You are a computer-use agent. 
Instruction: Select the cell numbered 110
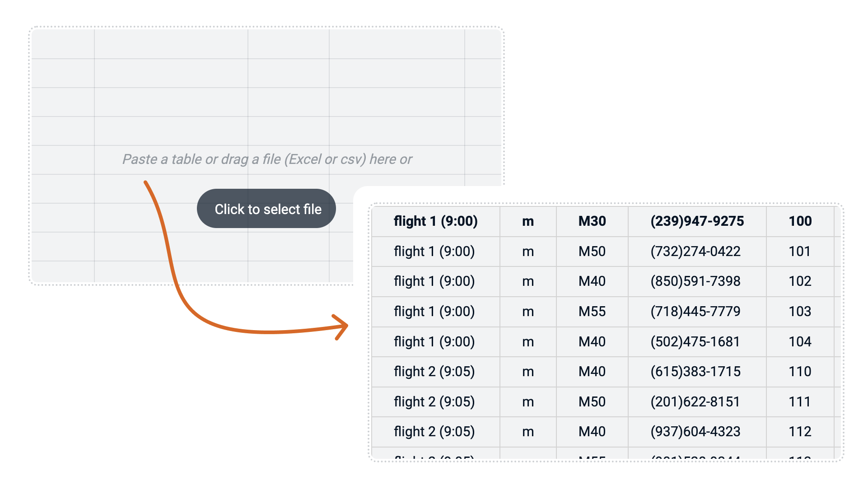tap(799, 372)
